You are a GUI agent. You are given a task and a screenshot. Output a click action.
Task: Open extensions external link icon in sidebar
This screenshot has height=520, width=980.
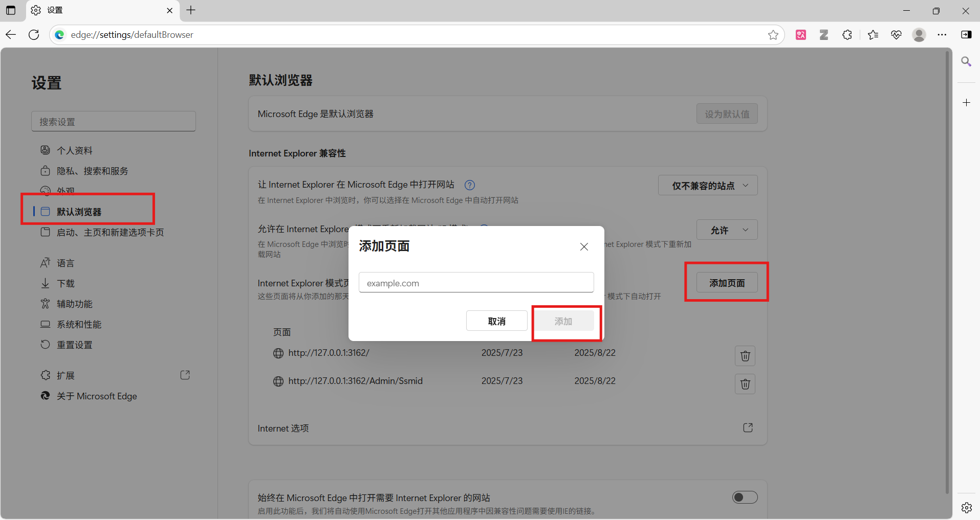point(185,375)
